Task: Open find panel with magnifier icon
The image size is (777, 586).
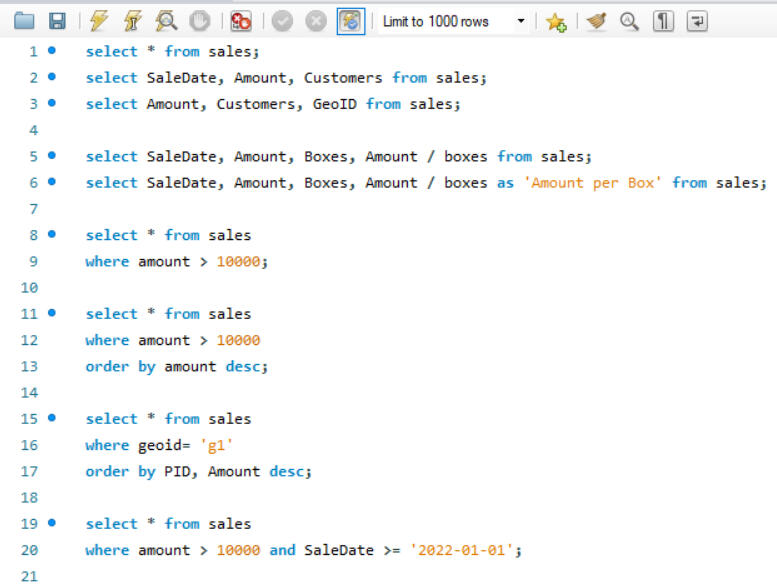Action: pyautogui.click(x=629, y=21)
